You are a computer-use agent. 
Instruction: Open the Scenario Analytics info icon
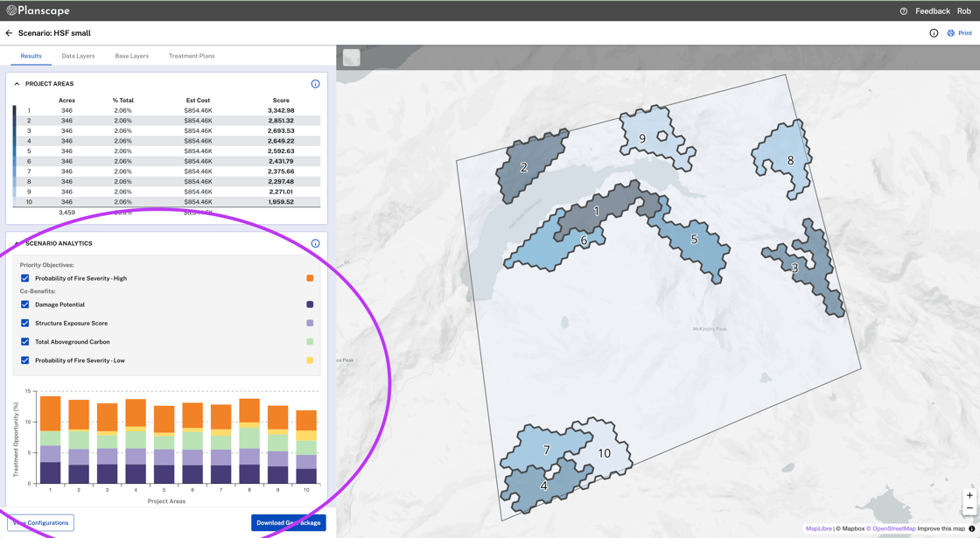pos(316,243)
